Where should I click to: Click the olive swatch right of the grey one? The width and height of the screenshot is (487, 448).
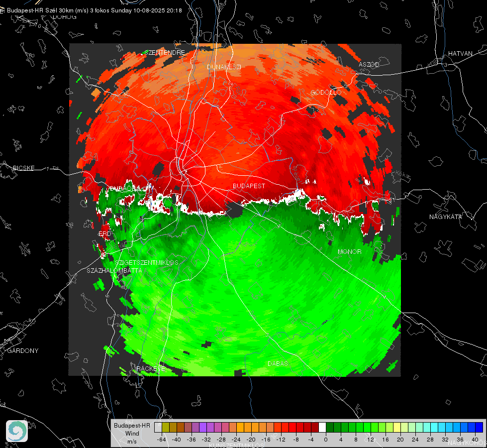click(166, 427)
